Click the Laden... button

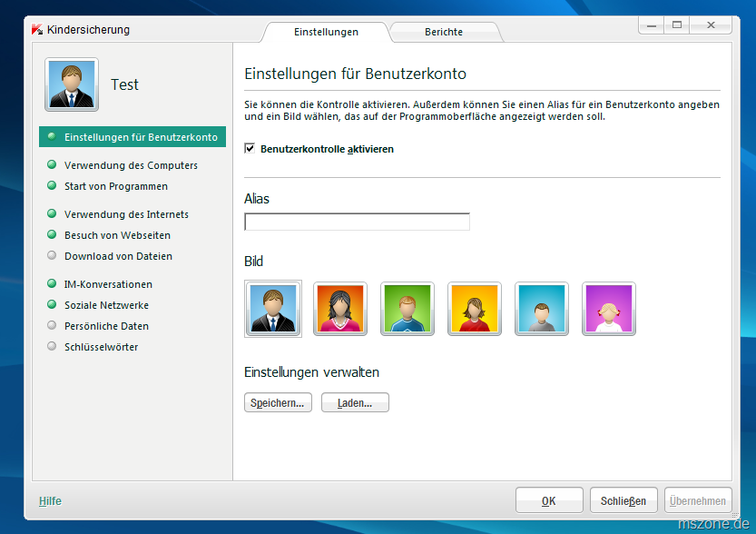pyautogui.click(x=355, y=402)
